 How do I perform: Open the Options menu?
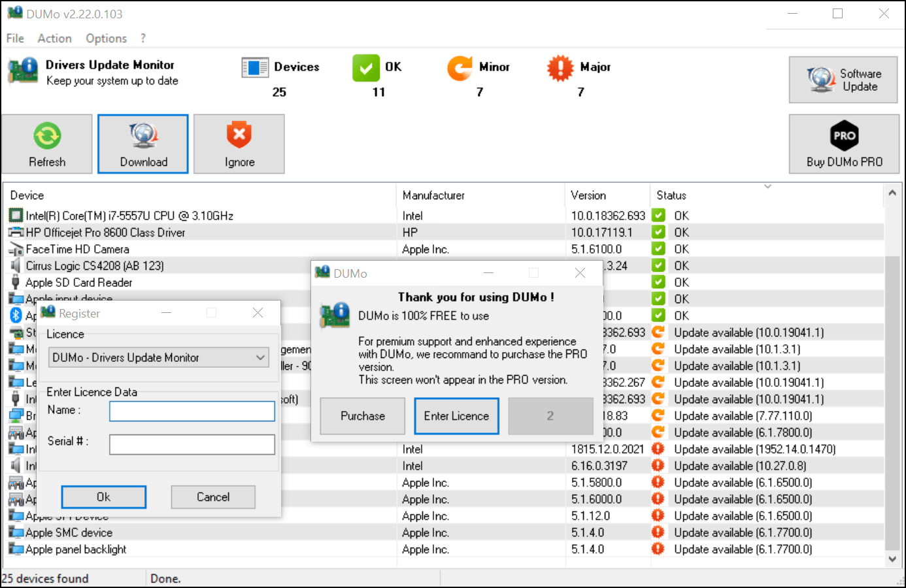click(x=107, y=39)
